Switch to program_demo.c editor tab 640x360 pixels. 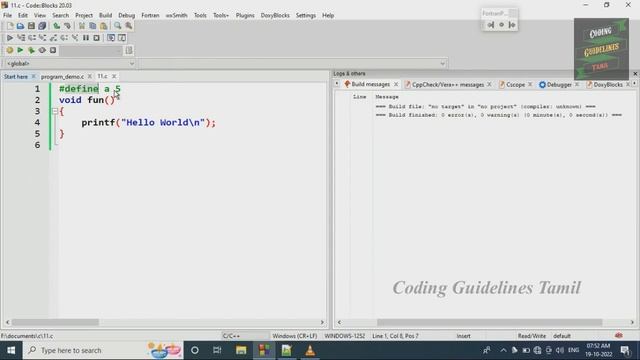62,76
